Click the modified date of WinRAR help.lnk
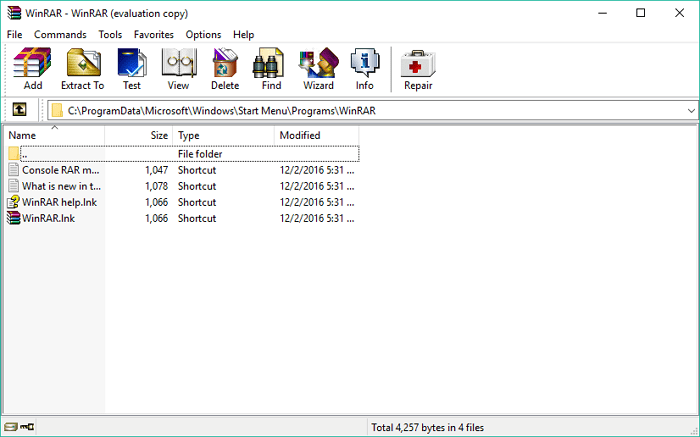The width and height of the screenshot is (700, 437). [x=317, y=202]
